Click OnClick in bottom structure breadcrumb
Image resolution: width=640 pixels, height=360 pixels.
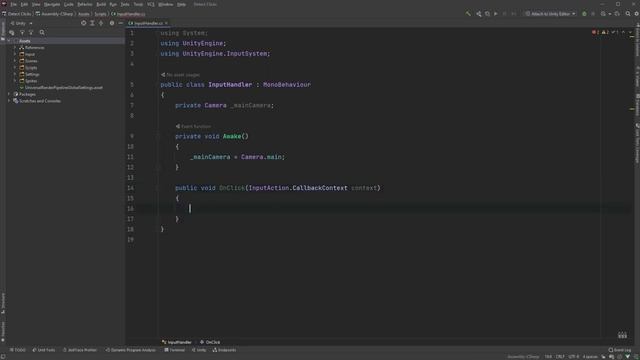tap(210, 342)
